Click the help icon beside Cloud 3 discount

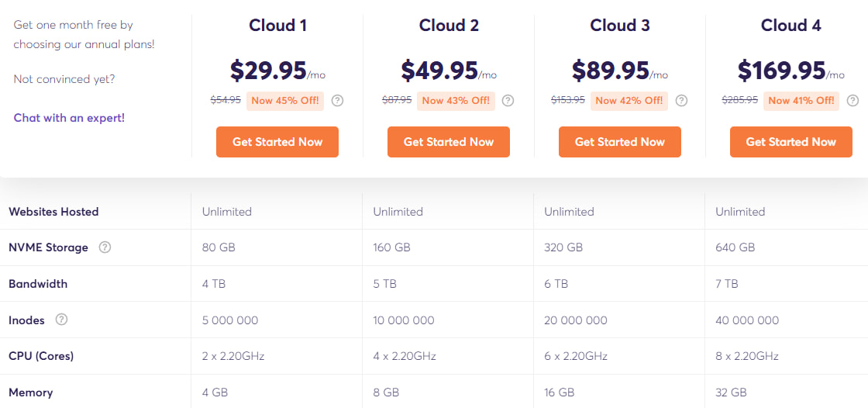(681, 101)
